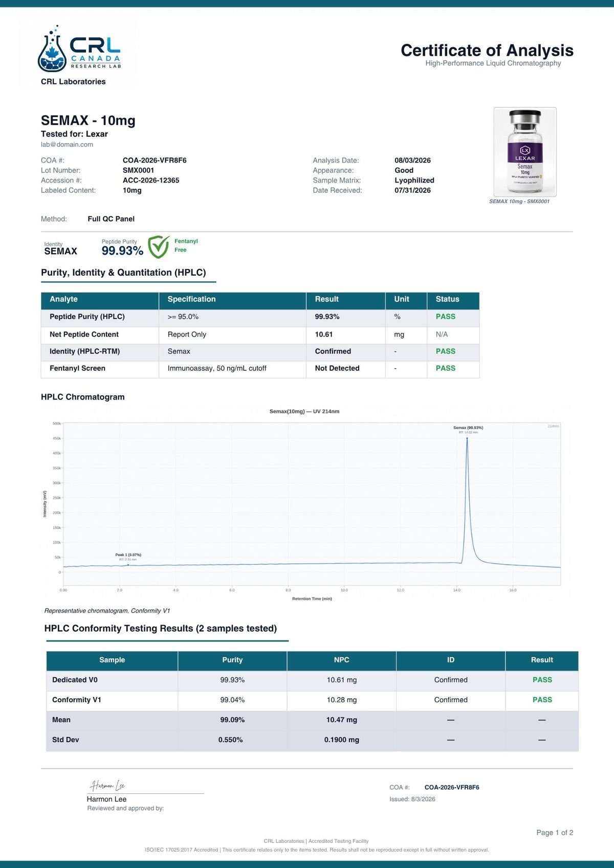Select Sample Matrix value Lyophilized
This screenshot has height=868, width=614.
coord(414,181)
